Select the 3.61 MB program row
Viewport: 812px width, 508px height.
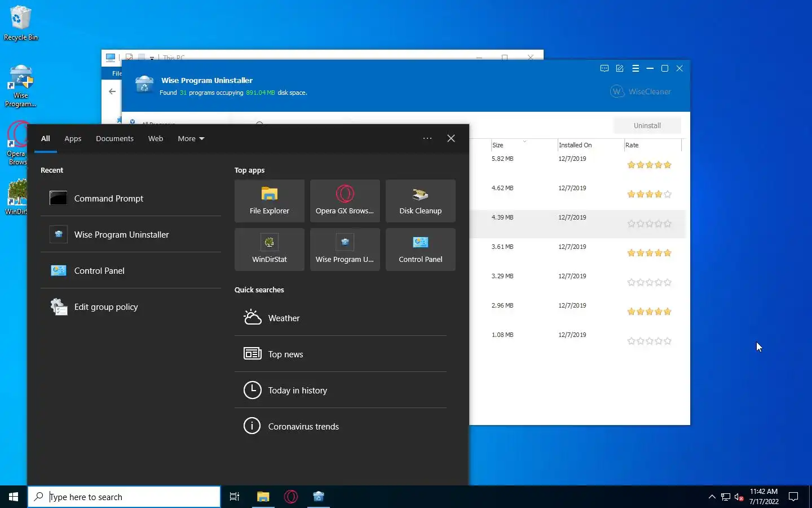(577, 253)
